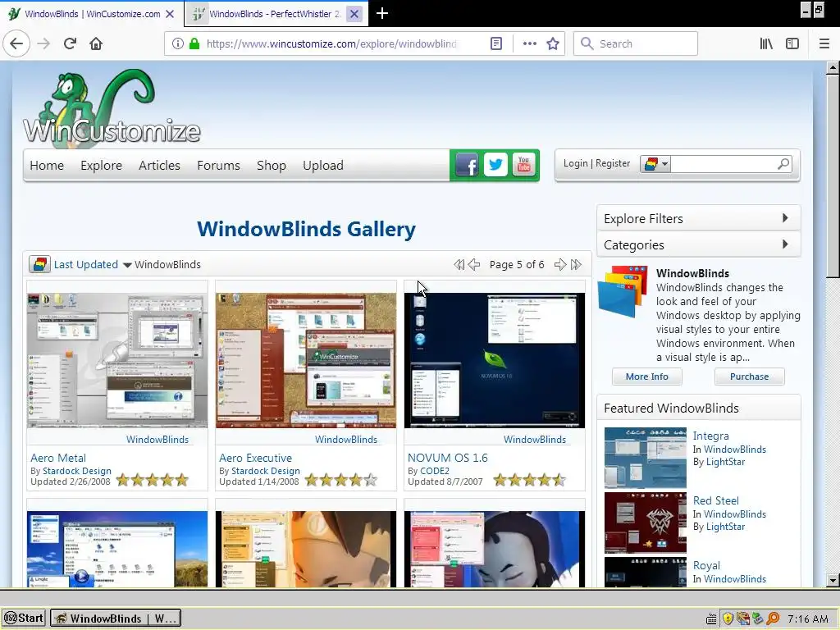Open the browser home page icon

[x=96, y=43]
